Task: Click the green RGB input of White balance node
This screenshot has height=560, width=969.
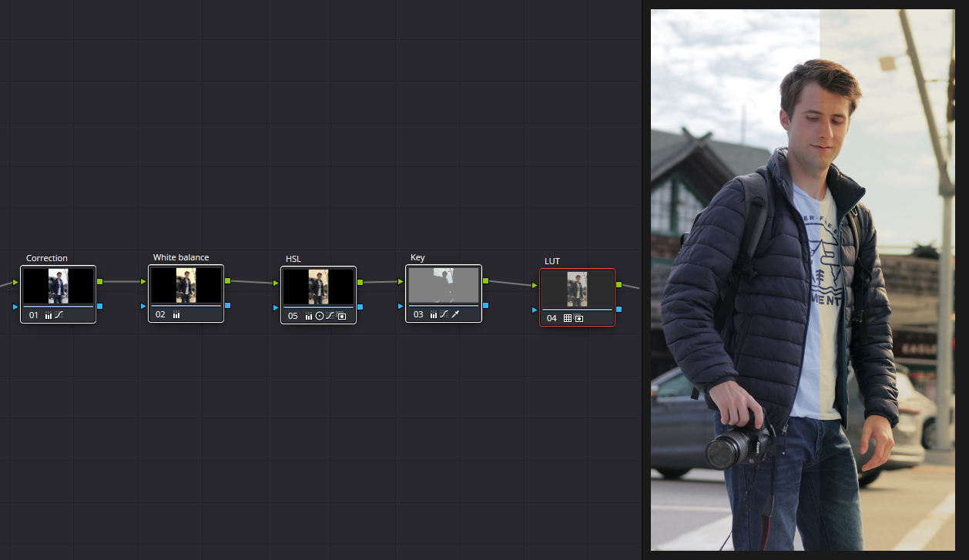Action: coord(143,282)
